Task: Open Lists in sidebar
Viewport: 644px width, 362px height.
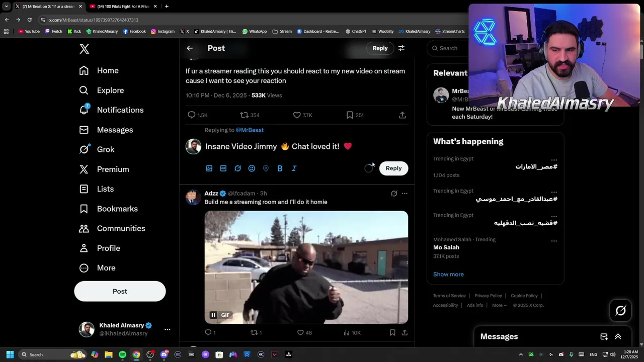Action: pyautogui.click(x=97, y=189)
